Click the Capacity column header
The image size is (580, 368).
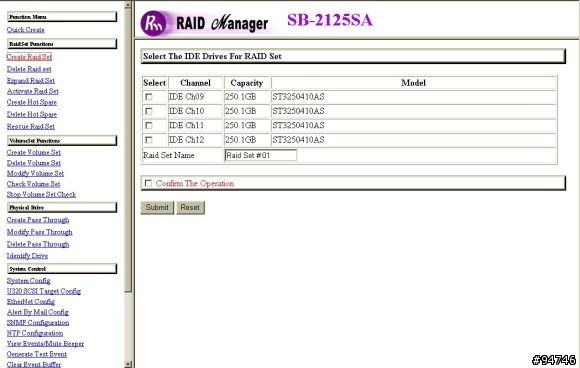[247, 83]
